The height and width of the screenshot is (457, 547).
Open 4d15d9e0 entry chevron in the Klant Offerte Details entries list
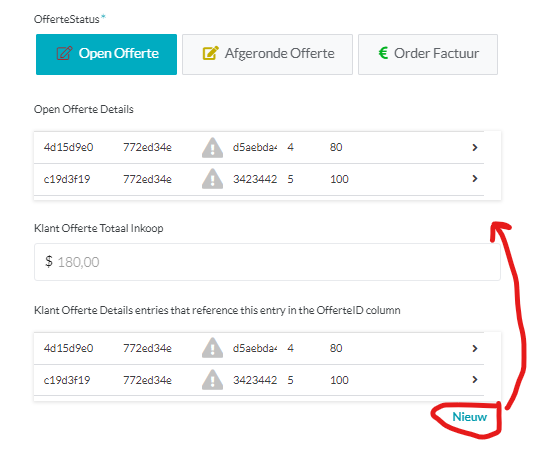[x=474, y=348]
